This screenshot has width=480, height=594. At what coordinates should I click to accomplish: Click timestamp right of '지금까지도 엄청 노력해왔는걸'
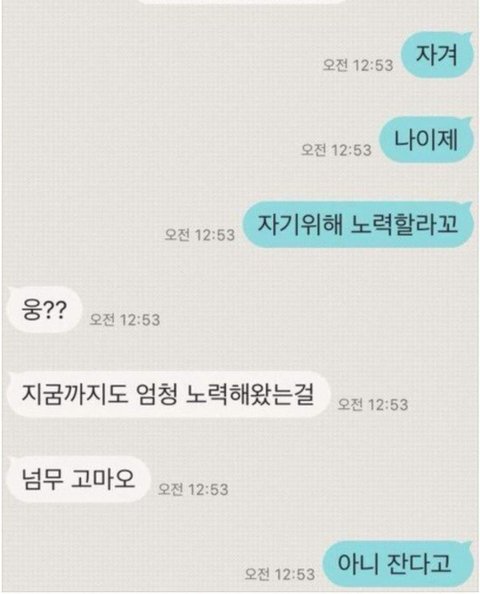tap(373, 405)
